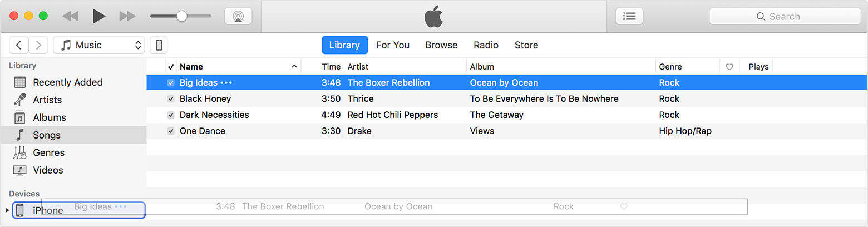This screenshot has height=227, width=868.
Task: Select the Black Honey song row
Action: [x=506, y=98]
